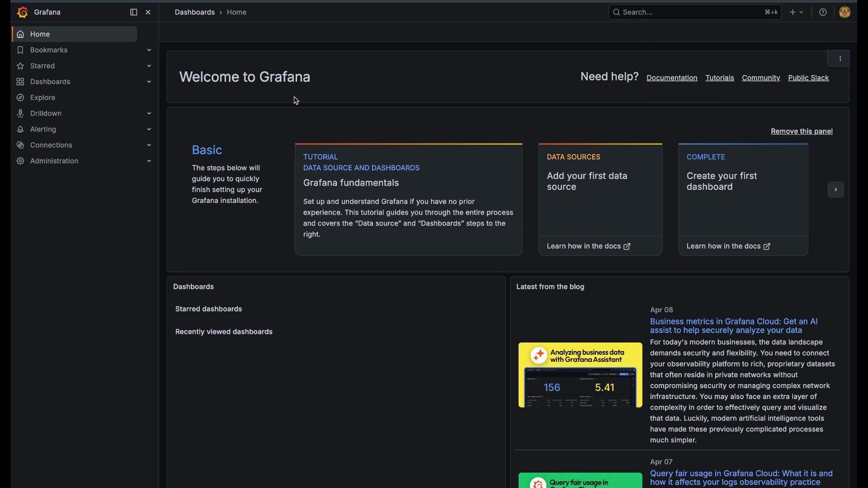Expand the Alerting section chevron
This screenshot has width=868, height=488.
tap(150, 130)
